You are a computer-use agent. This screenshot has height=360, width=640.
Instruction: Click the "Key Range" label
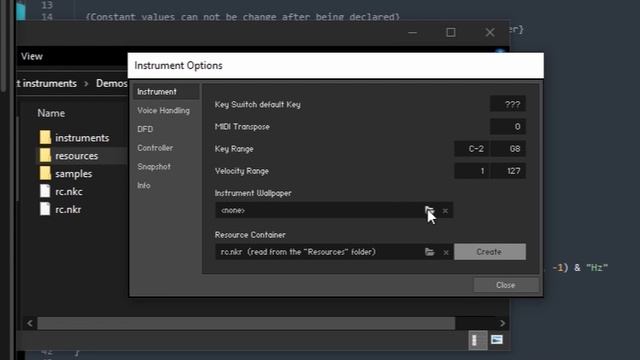234,149
